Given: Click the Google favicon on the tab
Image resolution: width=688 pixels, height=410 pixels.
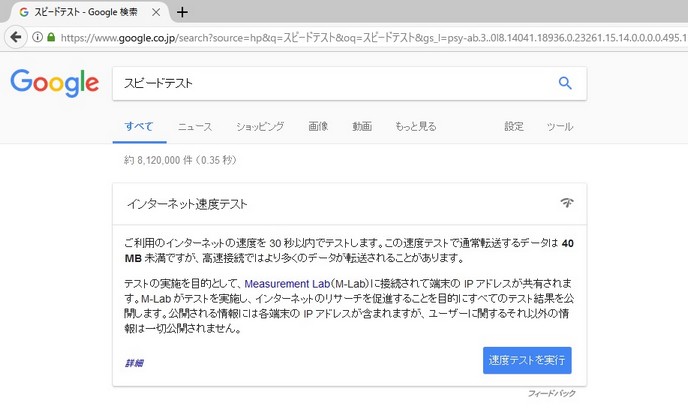Looking at the screenshot, I should tap(24, 12).
